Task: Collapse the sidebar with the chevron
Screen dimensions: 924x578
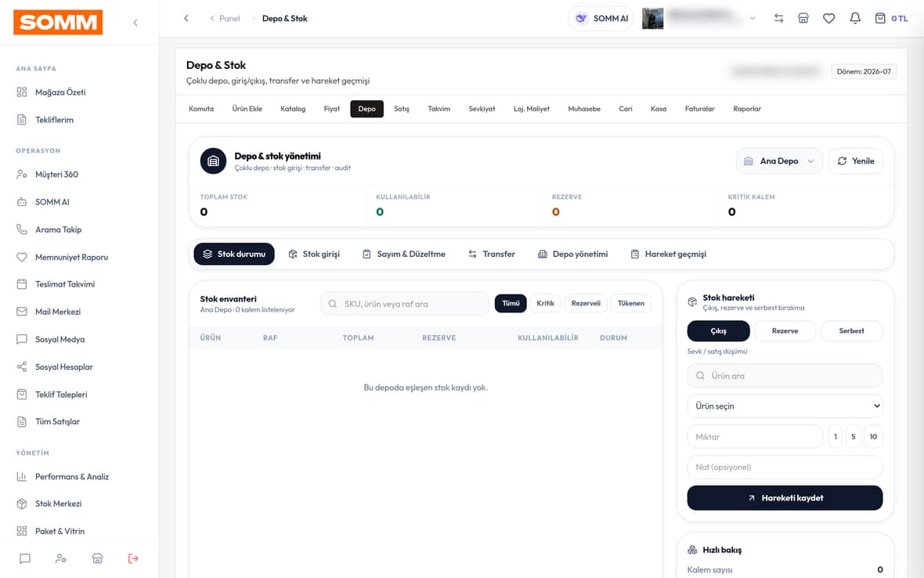Action: pos(135,23)
